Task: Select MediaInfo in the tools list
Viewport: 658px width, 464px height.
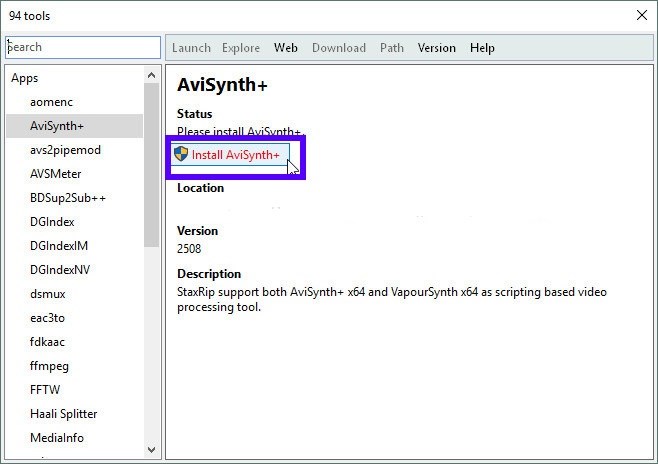Action: (x=57, y=438)
